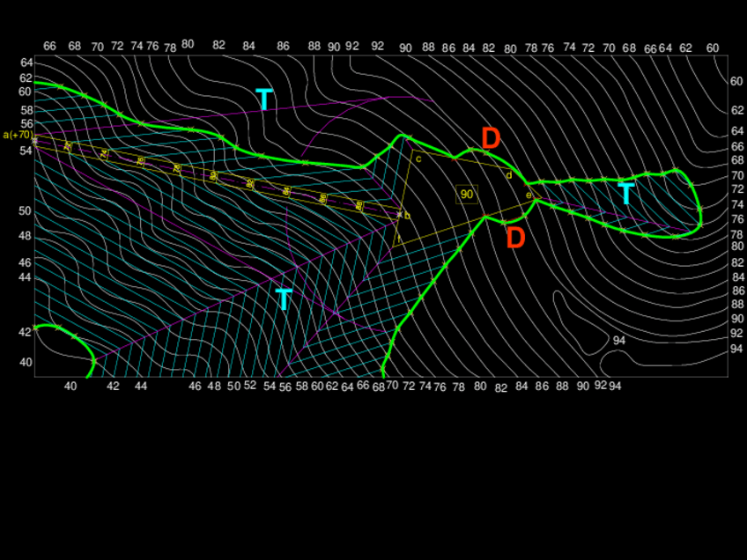Click the asterisk marker beside point b
Image resolution: width=747 pixels, height=560 pixels.
(398, 214)
